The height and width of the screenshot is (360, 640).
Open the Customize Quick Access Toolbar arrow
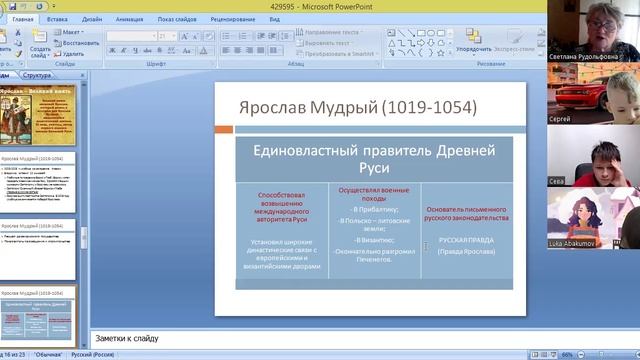coord(53,7)
